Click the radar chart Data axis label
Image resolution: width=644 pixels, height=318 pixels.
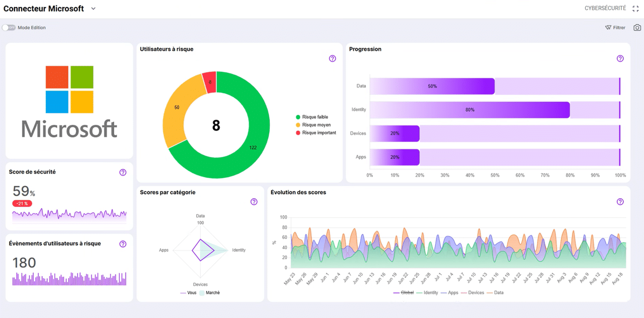pyautogui.click(x=200, y=216)
